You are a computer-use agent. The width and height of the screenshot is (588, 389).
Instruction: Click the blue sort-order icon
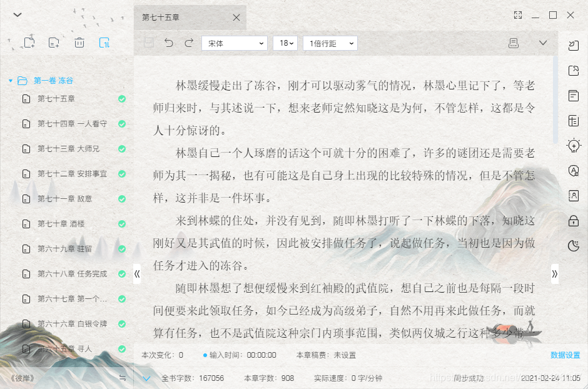click(104, 43)
